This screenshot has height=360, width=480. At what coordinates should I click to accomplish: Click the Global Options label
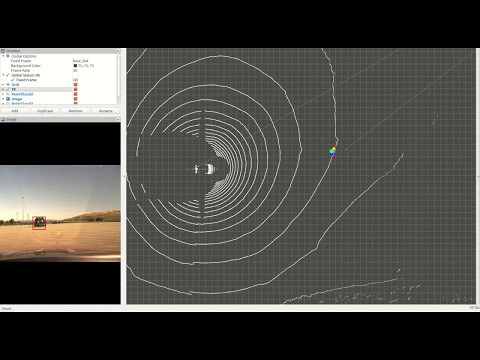tap(24, 56)
